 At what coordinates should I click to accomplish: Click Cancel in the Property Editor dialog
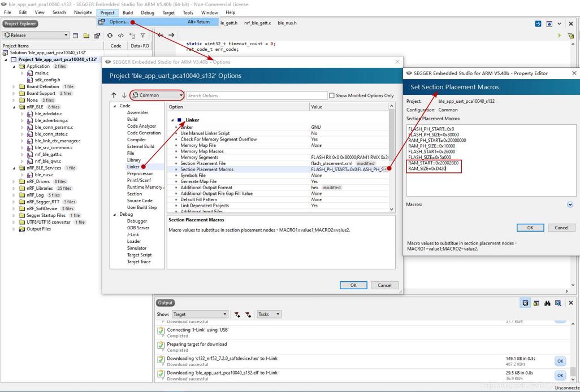pyautogui.click(x=561, y=228)
